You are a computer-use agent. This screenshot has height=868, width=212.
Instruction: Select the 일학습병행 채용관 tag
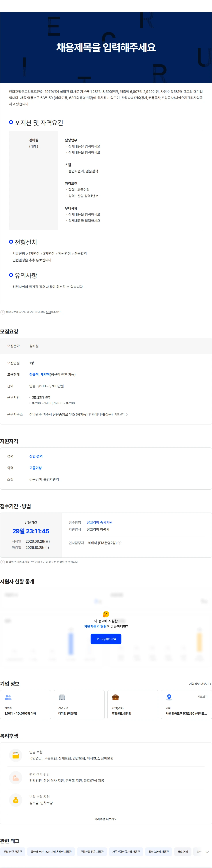(x=159, y=851)
